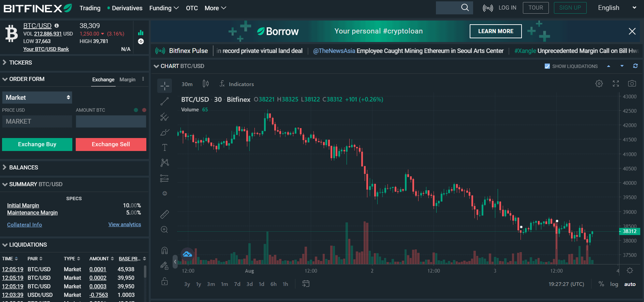Open the Market order type dropdown
644x302 pixels.
pos(37,98)
